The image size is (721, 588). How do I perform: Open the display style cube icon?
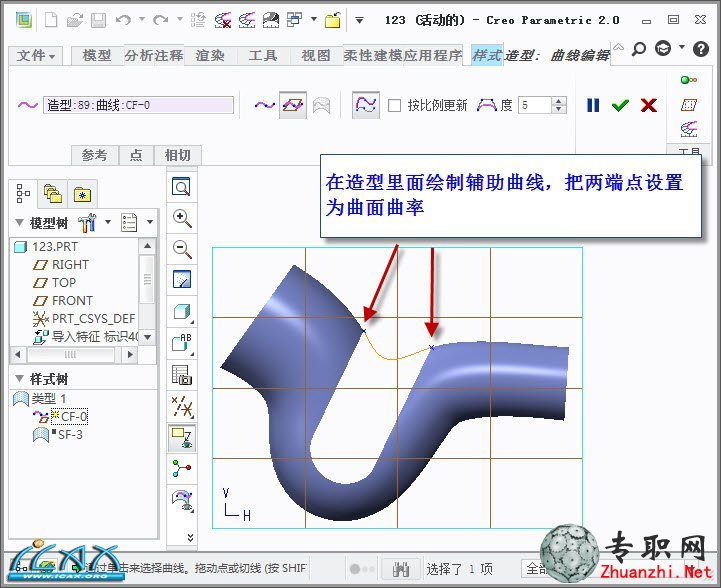tap(183, 312)
